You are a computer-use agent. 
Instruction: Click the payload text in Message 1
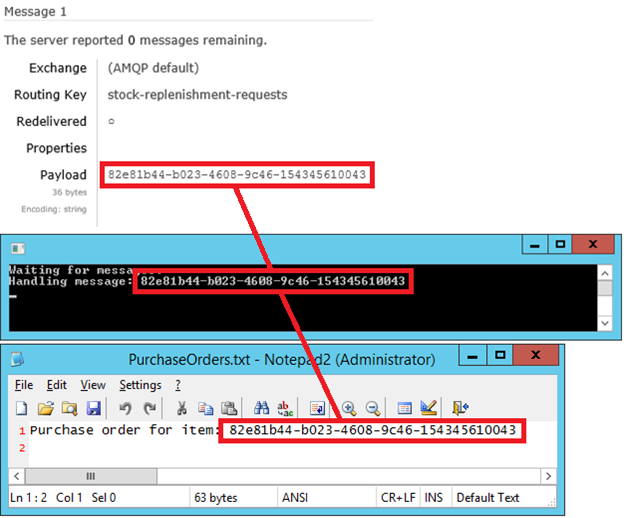coord(237,175)
